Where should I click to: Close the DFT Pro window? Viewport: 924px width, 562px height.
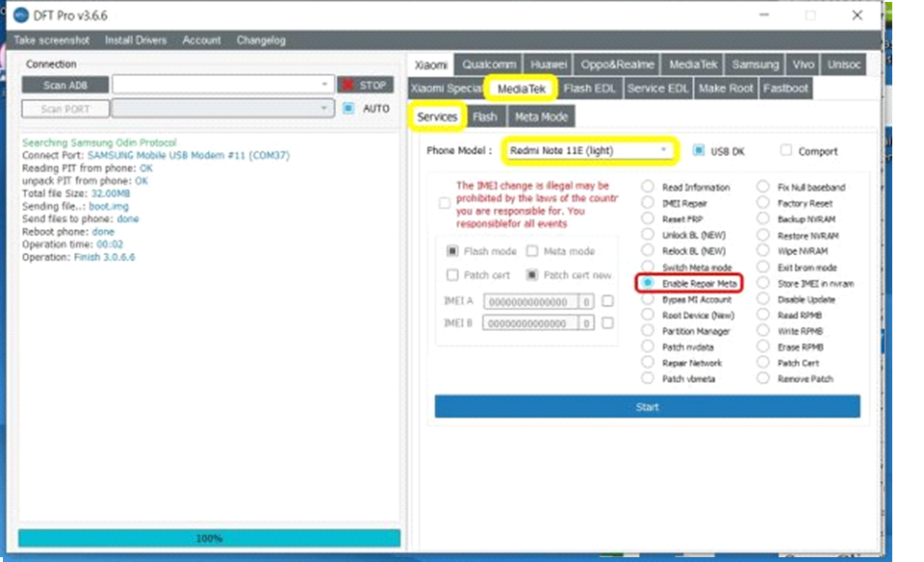(857, 15)
